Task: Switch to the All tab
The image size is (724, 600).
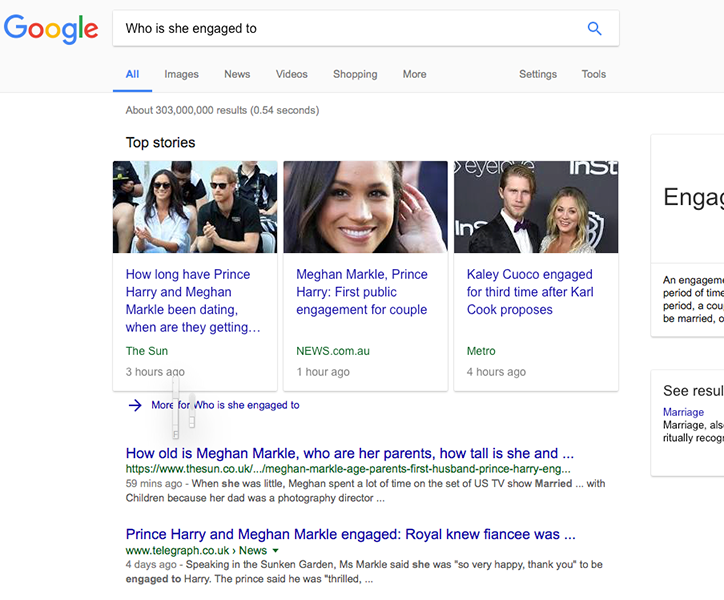Action: click(x=133, y=74)
